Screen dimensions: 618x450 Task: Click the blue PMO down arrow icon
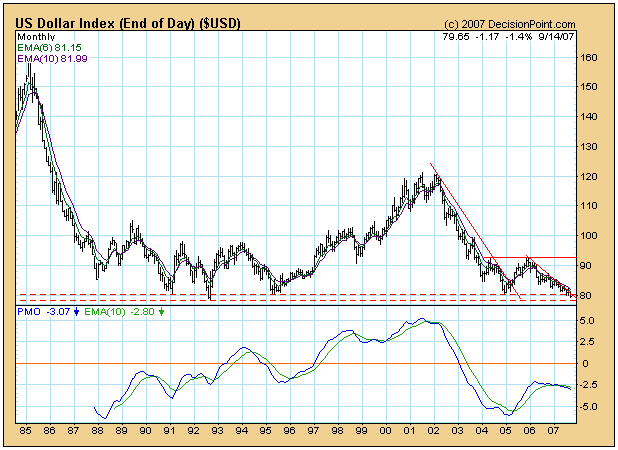pyautogui.click(x=77, y=312)
